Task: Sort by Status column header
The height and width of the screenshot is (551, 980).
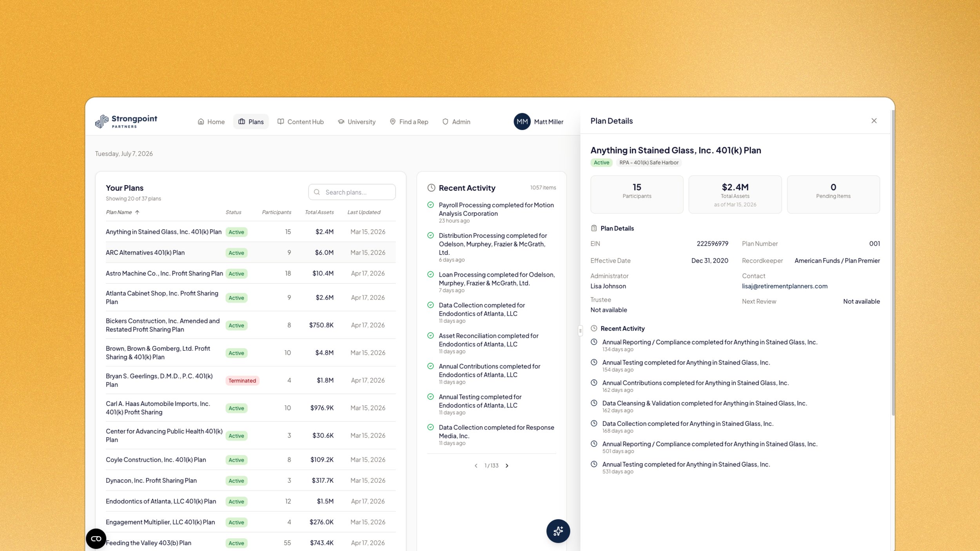Action: coord(233,212)
